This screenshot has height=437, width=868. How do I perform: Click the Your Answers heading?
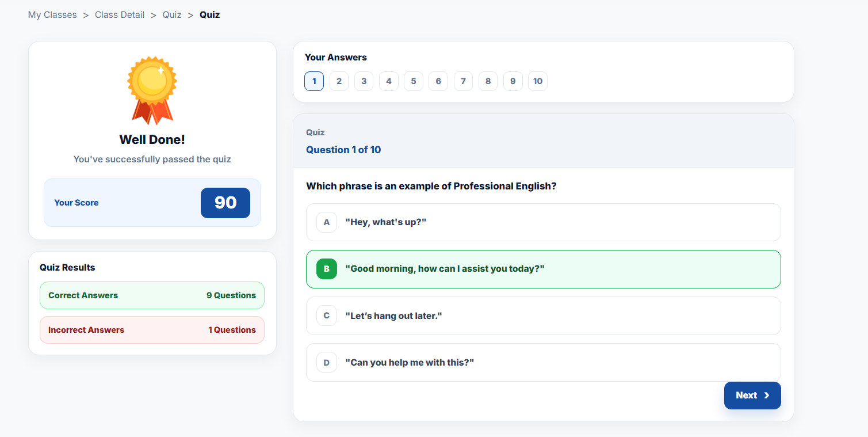[336, 58]
